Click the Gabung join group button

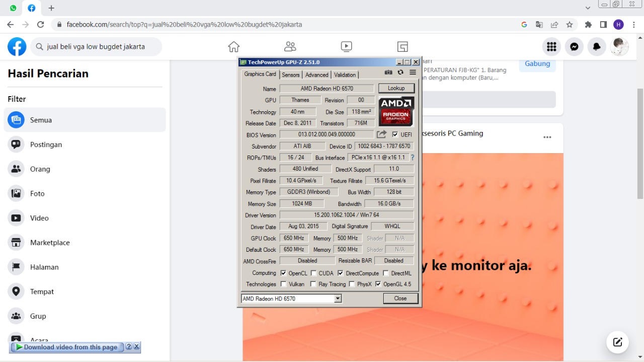tap(537, 64)
